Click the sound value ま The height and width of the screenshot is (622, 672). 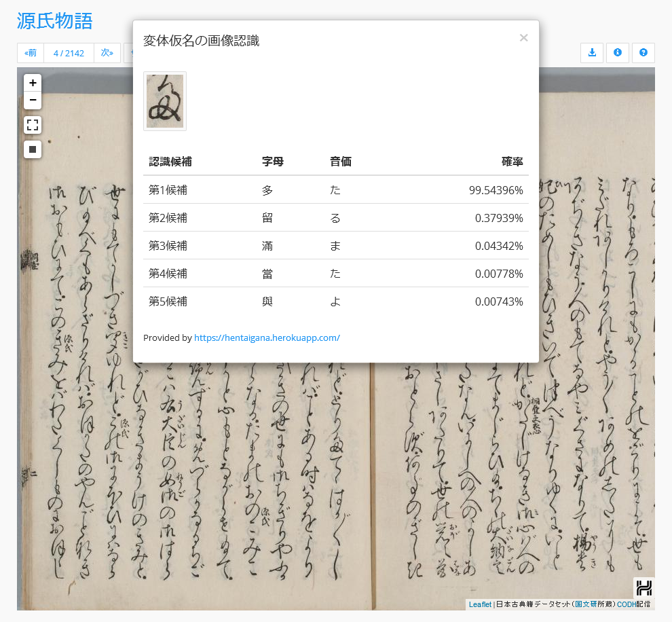pos(335,246)
